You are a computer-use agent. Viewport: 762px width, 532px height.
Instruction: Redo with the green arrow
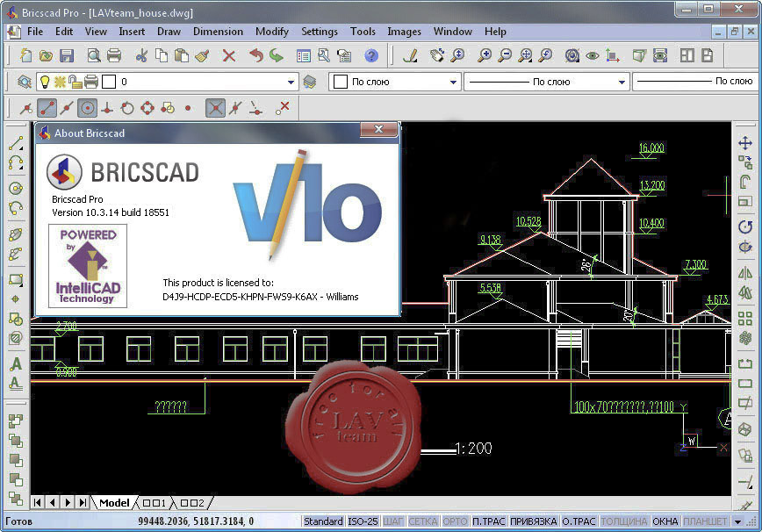click(x=277, y=56)
